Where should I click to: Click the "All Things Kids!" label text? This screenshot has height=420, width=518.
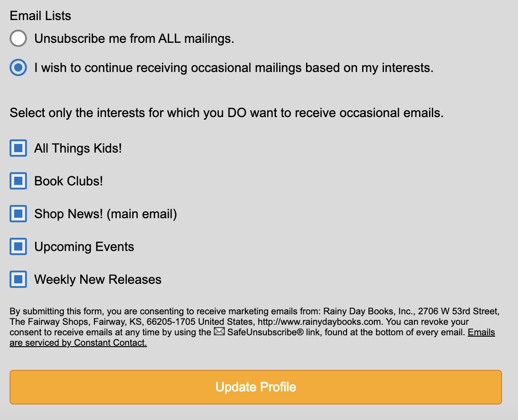click(x=78, y=148)
